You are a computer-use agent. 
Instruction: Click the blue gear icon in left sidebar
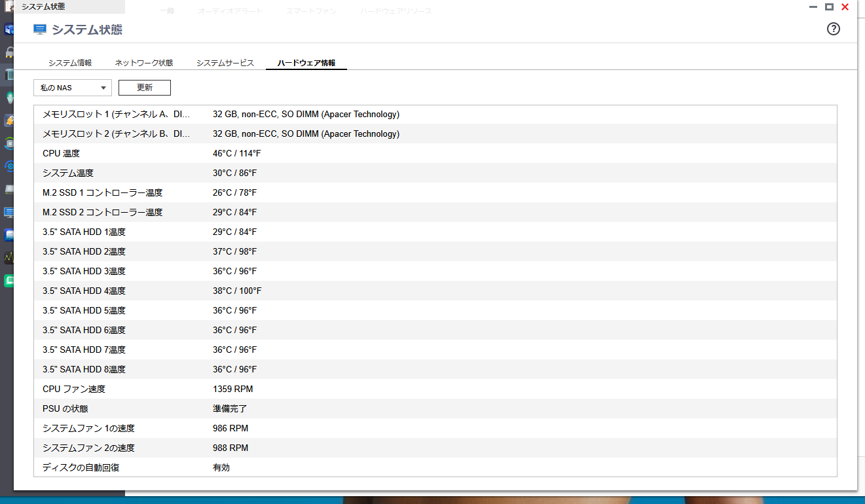click(x=9, y=166)
